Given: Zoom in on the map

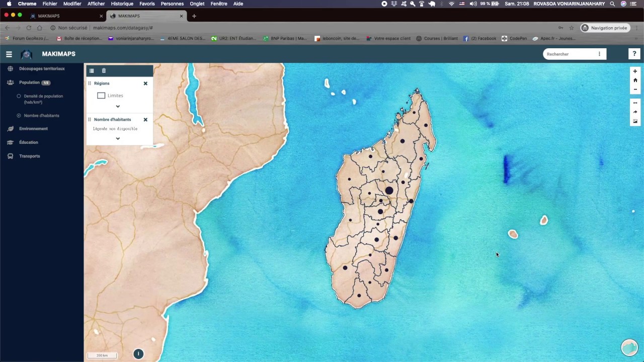Looking at the screenshot, I should 635,71.
